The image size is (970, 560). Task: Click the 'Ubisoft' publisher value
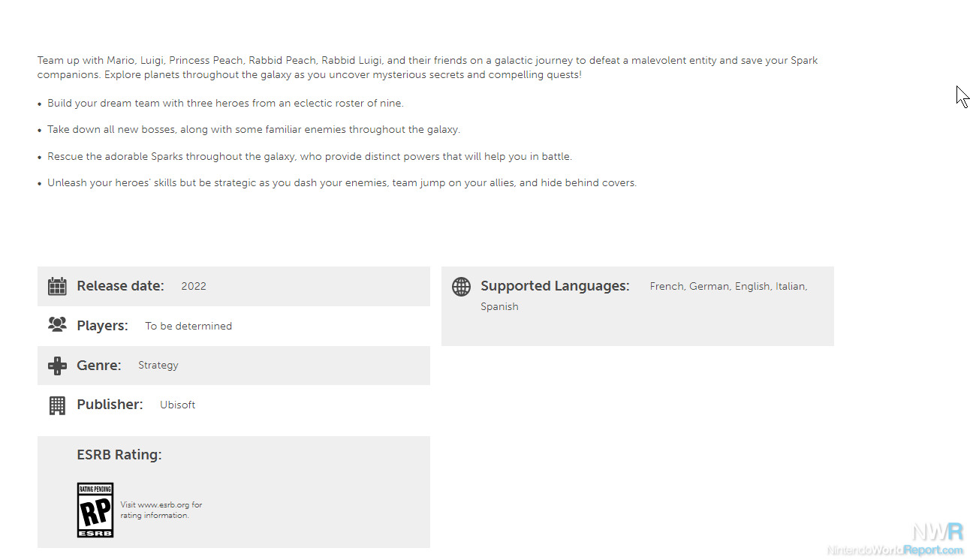coord(177,405)
